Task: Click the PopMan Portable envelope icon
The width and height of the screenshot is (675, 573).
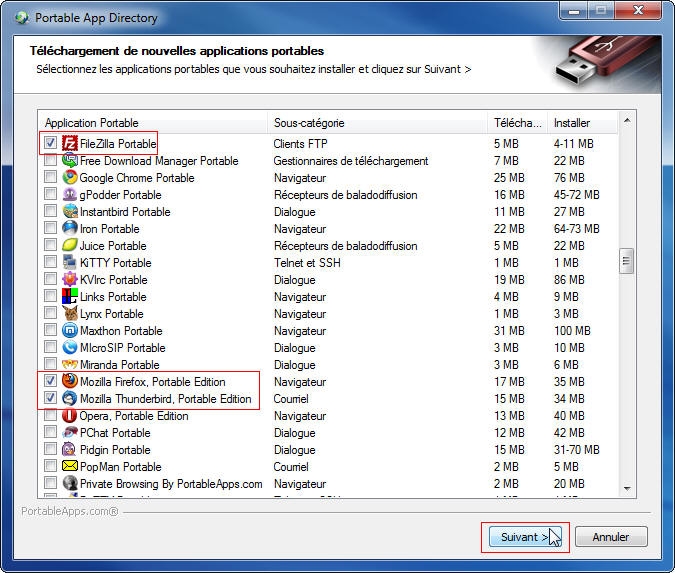Action: coord(69,466)
